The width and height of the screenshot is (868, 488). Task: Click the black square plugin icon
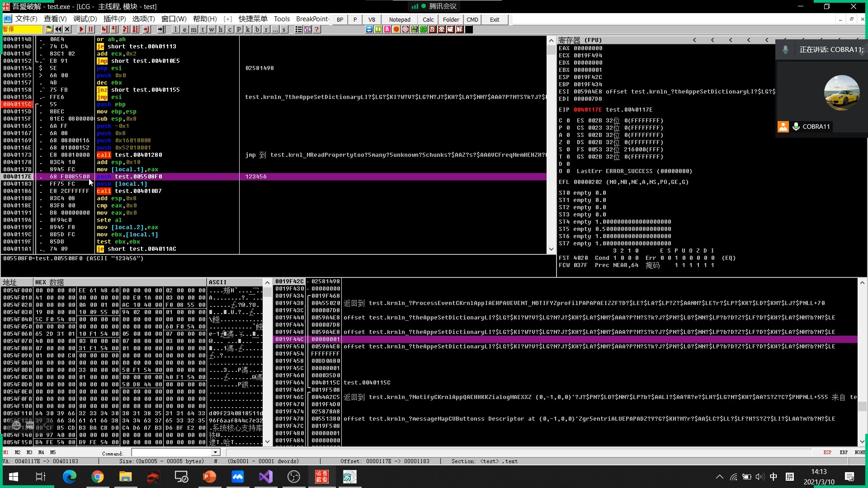click(469, 29)
